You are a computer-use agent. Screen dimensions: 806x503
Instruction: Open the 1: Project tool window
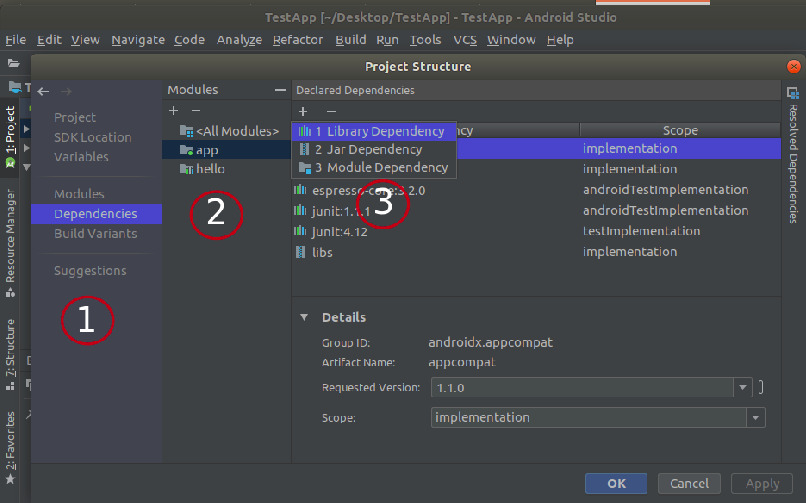(10, 137)
